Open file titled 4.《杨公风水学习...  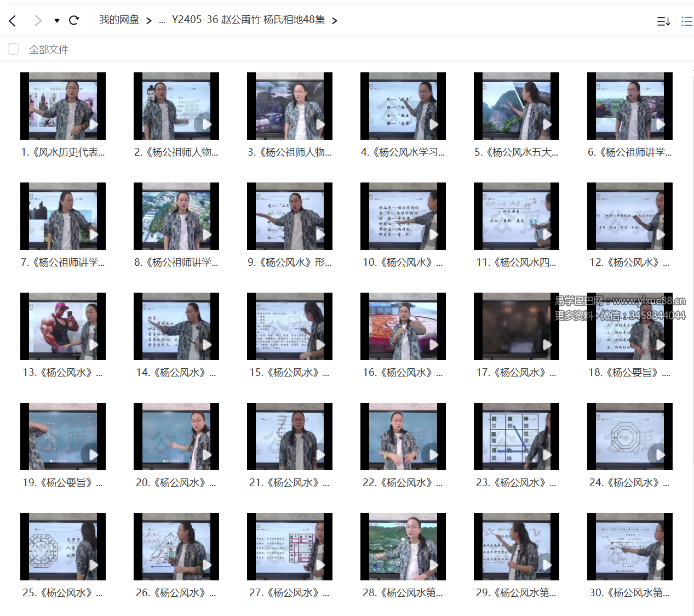pyautogui.click(x=403, y=152)
